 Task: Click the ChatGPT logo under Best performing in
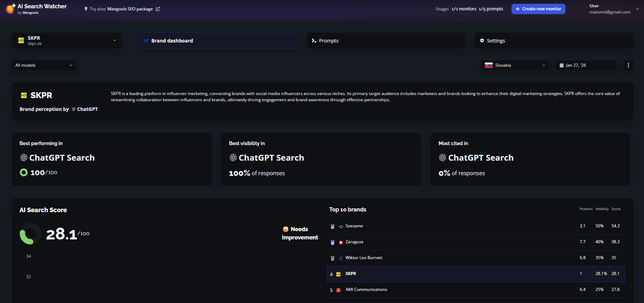[x=24, y=158]
